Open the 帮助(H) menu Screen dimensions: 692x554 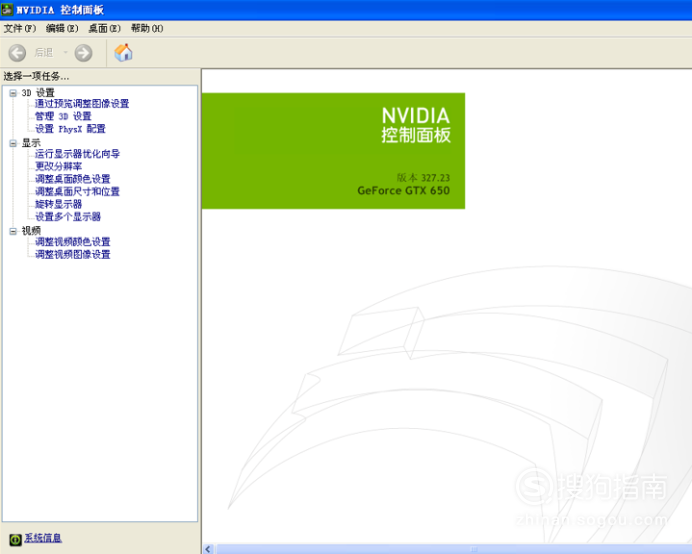coord(147,28)
